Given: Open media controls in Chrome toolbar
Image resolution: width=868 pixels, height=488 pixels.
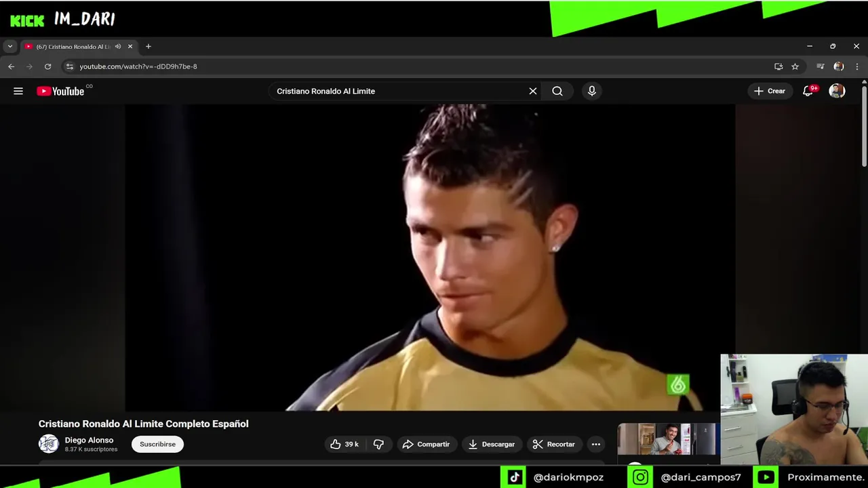Looking at the screenshot, I should tap(821, 66).
